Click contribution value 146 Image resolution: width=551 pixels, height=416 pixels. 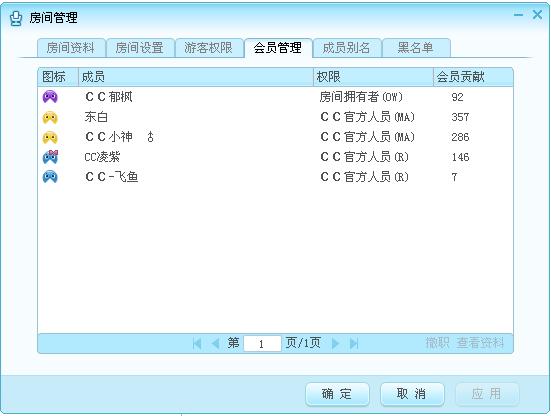coord(460,157)
